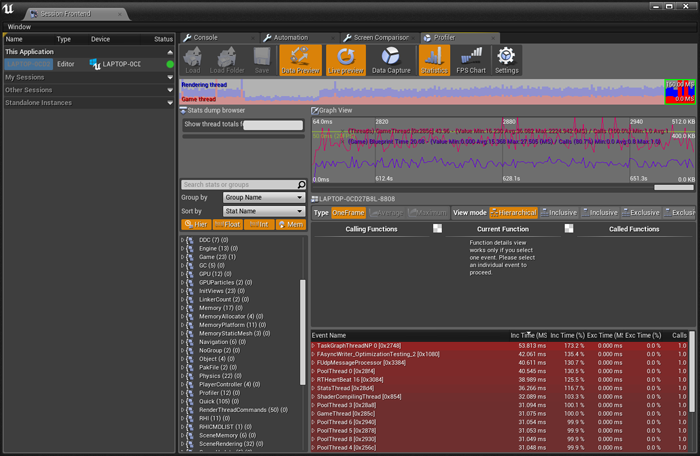Select the OneFrame type button
The image size is (700, 456).
pos(348,213)
